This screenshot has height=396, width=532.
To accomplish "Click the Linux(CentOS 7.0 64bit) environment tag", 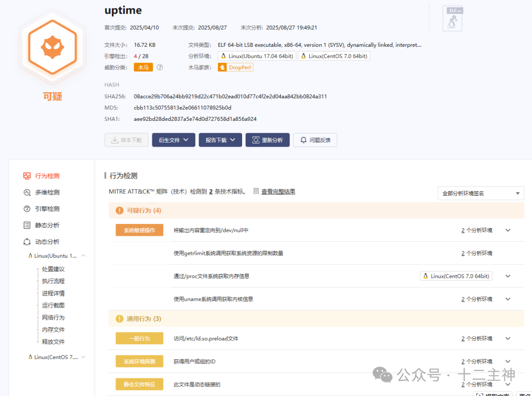I will (334, 56).
